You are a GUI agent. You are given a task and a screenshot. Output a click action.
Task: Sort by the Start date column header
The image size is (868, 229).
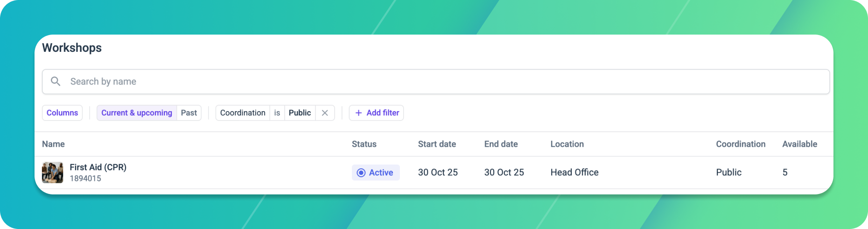[x=437, y=144]
